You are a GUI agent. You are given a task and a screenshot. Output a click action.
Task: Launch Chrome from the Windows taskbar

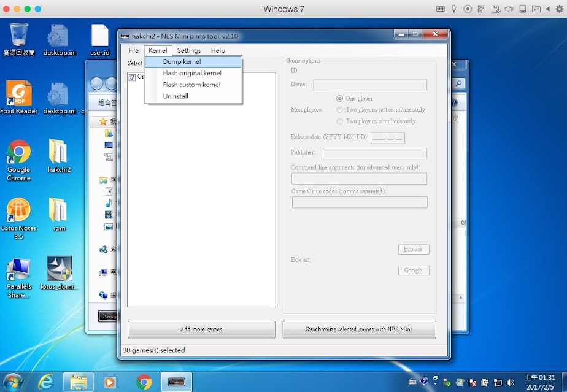(144, 382)
